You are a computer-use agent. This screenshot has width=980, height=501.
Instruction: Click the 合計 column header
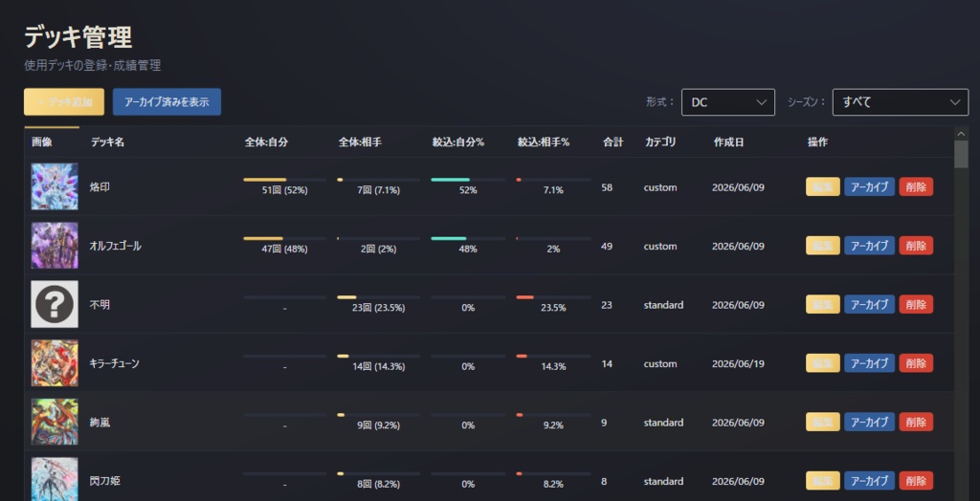(x=612, y=142)
